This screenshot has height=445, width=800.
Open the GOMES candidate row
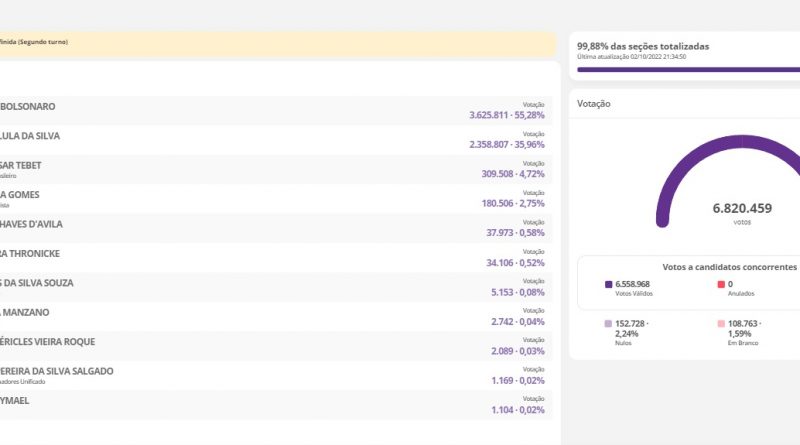[278, 199]
